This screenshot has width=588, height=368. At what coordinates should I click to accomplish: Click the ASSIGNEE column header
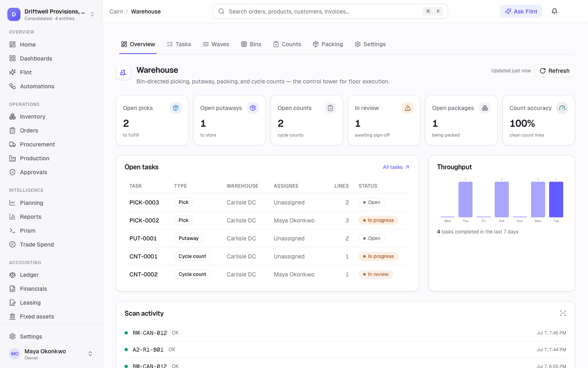286,186
